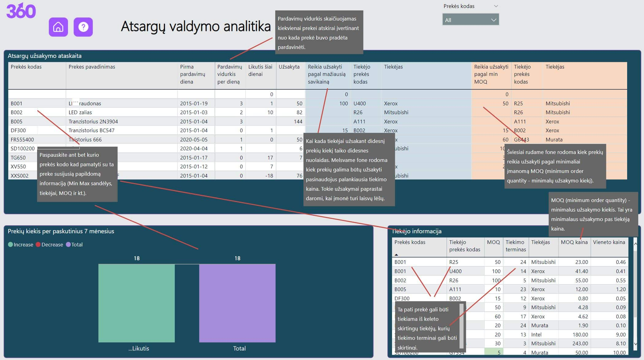Viewport: 644px width, 360px height.
Task: Click the MOQ kaina column header
Action: pos(574,242)
